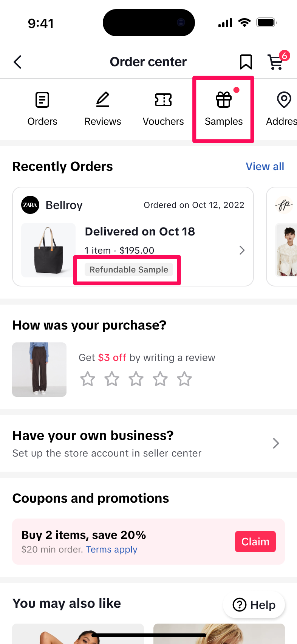Image resolution: width=297 pixels, height=644 pixels.
Task: Open the Help button
Action: 254,605
